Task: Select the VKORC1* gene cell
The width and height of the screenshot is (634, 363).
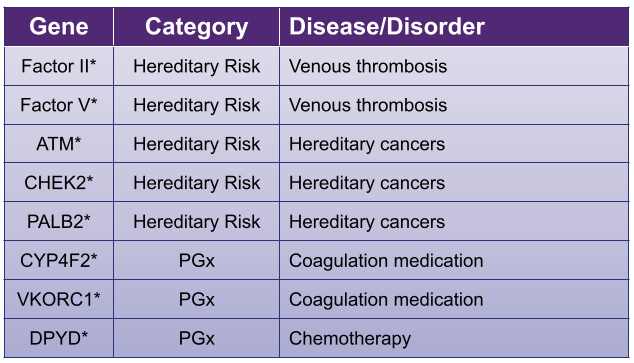Action: pyautogui.click(x=59, y=299)
